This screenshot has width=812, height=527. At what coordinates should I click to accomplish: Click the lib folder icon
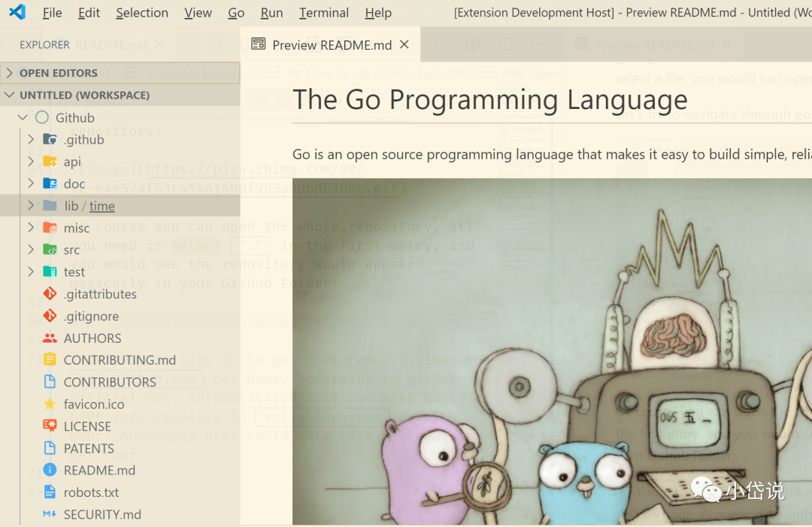click(x=50, y=205)
